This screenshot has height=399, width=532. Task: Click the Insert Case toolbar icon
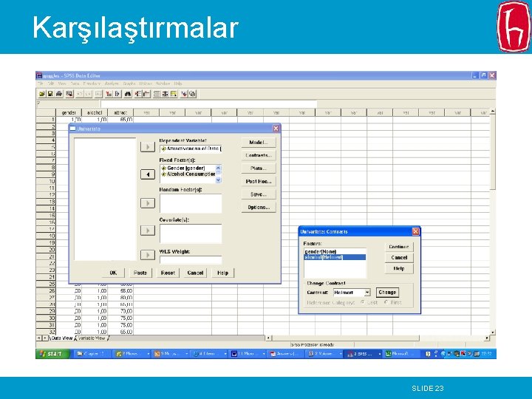(x=137, y=94)
